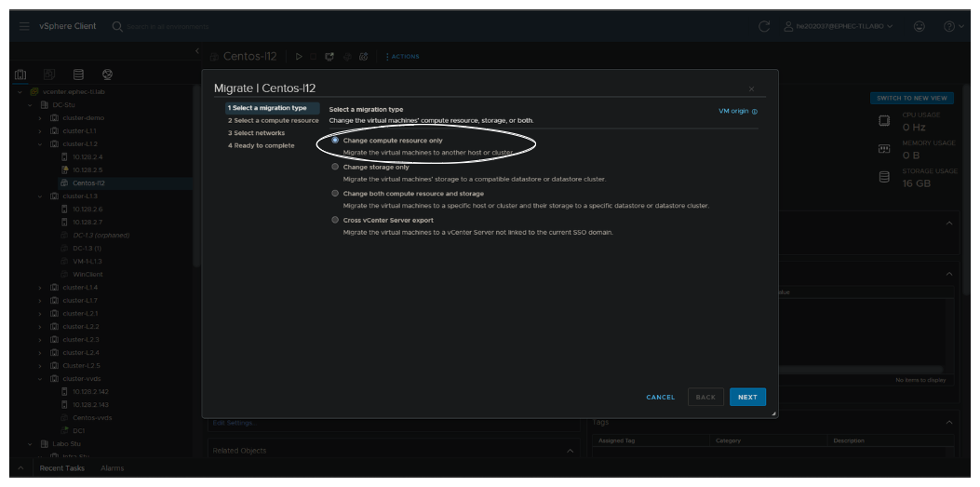The width and height of the screenshot is (980, 487).
Task: Collapse the Related Objects panel
Action: 570,451
